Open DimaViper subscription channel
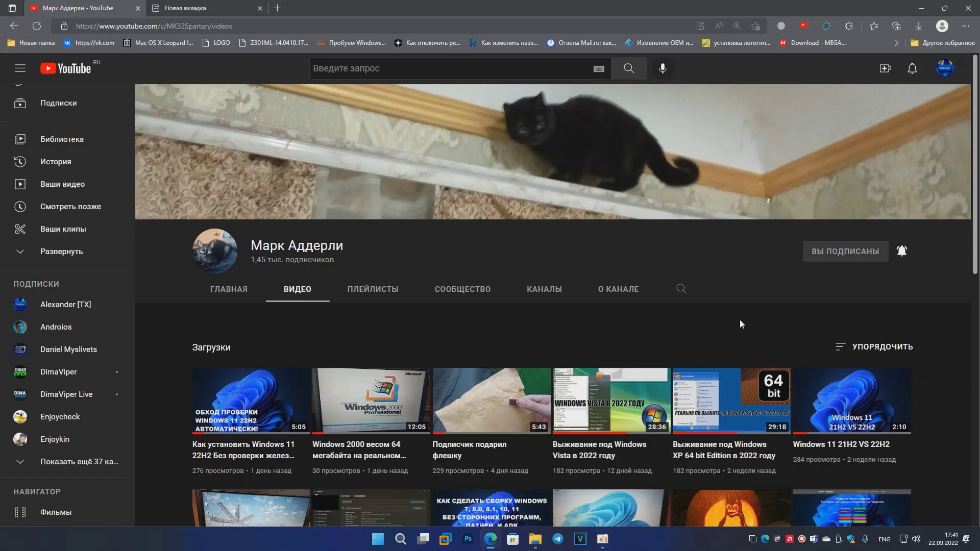 pos(58,372)
